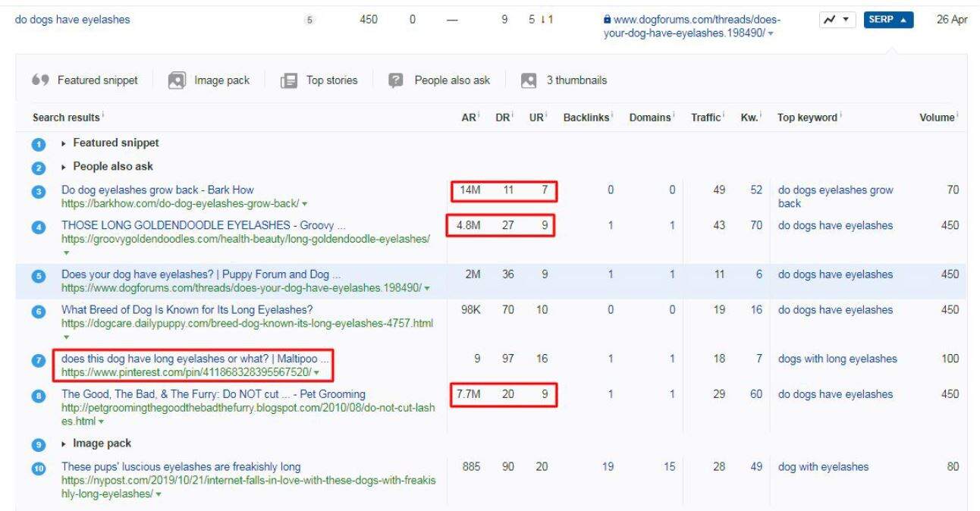Open dropdown arrow after pinterest.com URL
Screen dimensions: 980x511
316,372
